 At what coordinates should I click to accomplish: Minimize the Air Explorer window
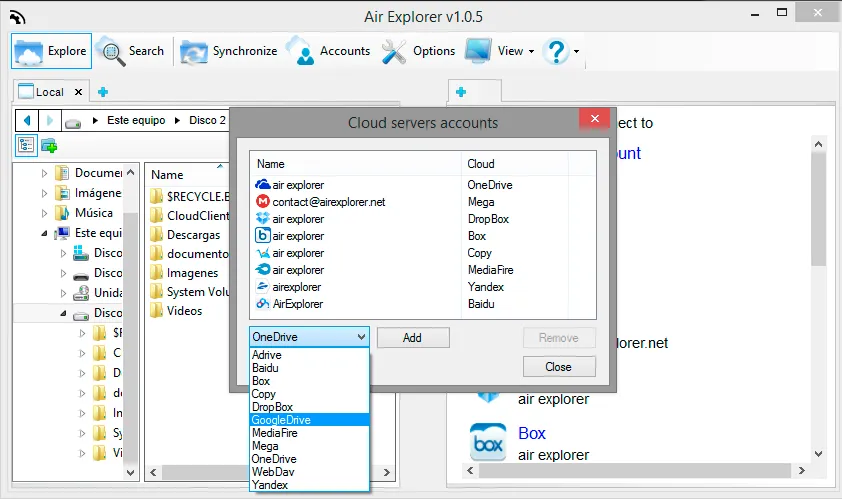[x=755, y=15]
